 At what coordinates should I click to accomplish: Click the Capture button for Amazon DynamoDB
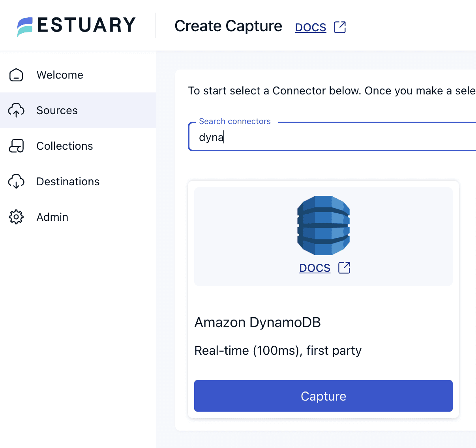point(323,396)
